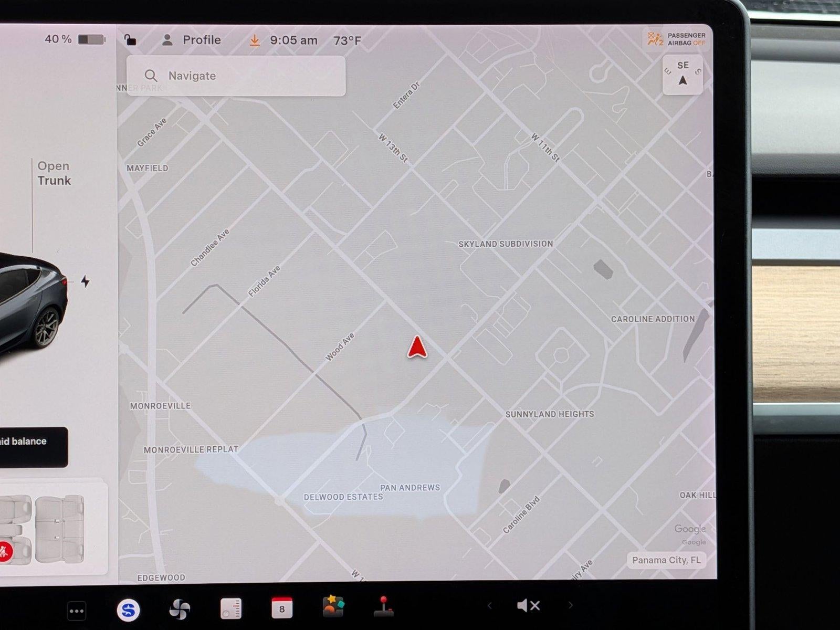This screenshot has height=630, width=840.
Task: Tap SKYLAND SUBDIVISION map label
Action: pyautogui.click(x=506, y=244)
